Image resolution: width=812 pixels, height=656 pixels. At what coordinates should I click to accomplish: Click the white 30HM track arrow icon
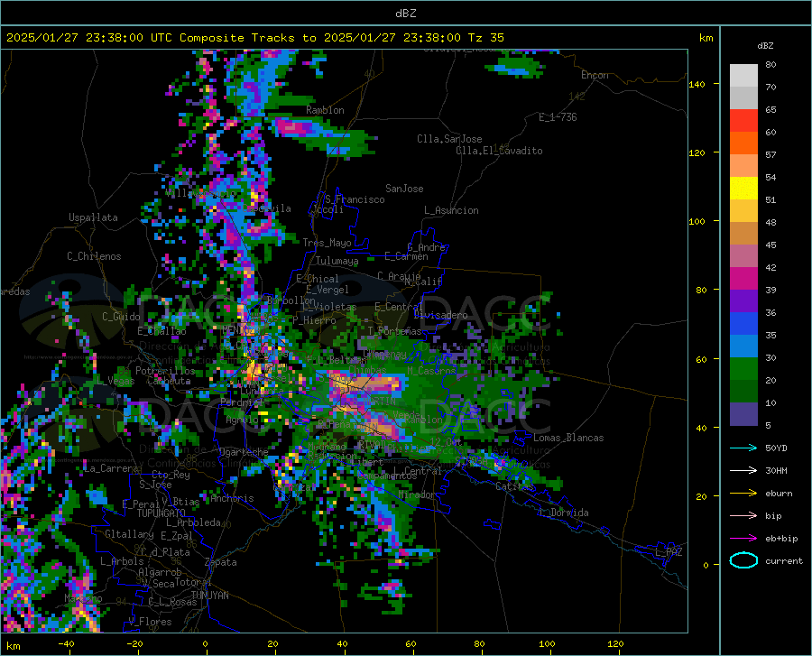pos(743,470)
